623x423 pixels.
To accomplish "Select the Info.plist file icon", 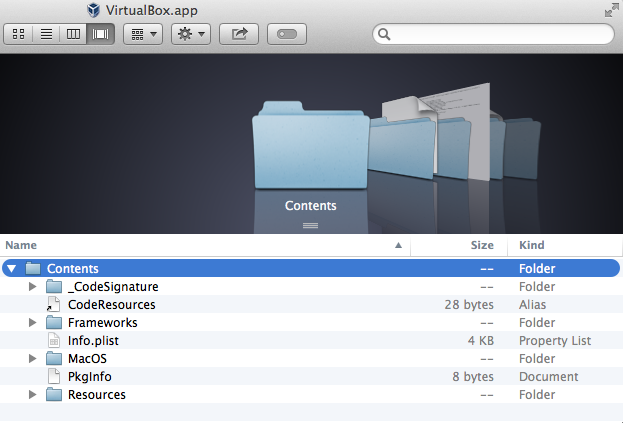I will pyautogui.click(x=54, y=340).
